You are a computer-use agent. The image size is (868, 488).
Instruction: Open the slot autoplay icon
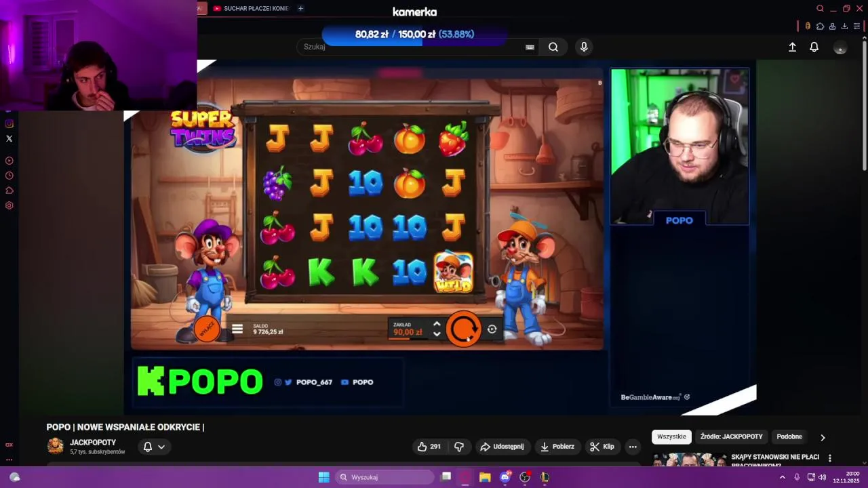(492, 329)
